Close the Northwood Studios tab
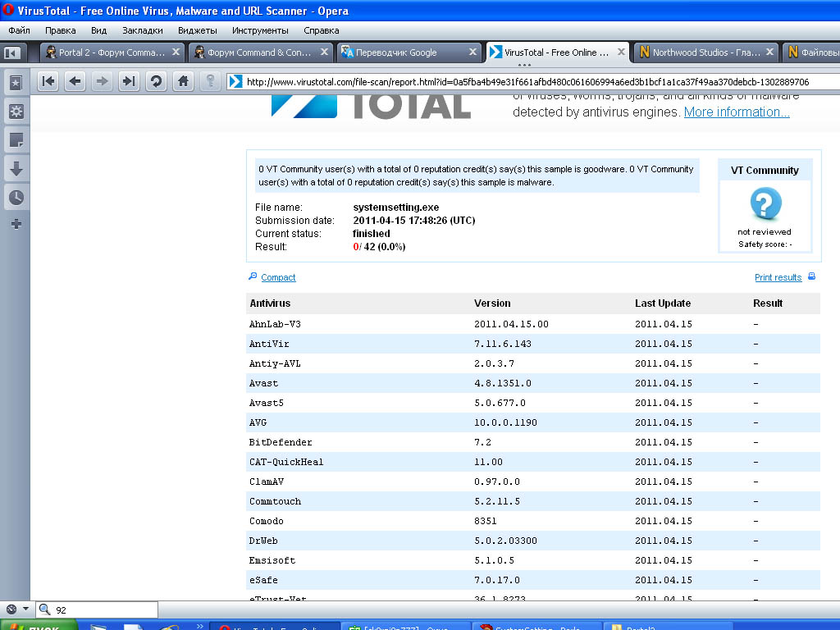The image size is (840, 630). (769, 52)
